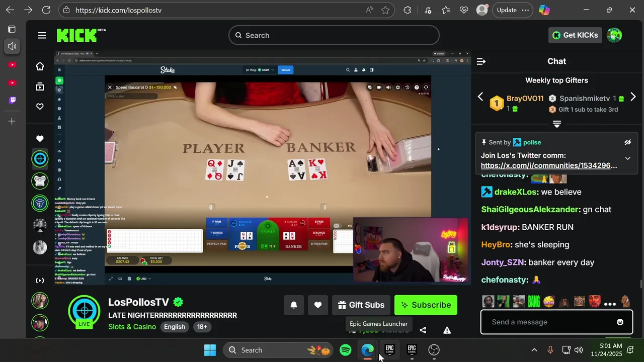
Task: Open LosPollosTV streamer avatar with LIVE badge
Action: pos(84,312)
